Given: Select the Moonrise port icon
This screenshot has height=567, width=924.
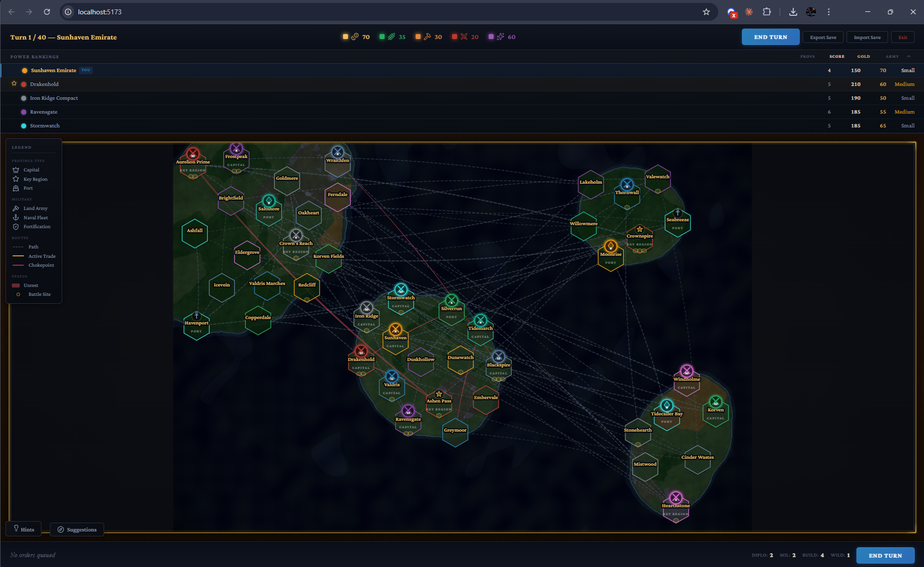Looking at the screenshot, I should [x=611, y=246].
